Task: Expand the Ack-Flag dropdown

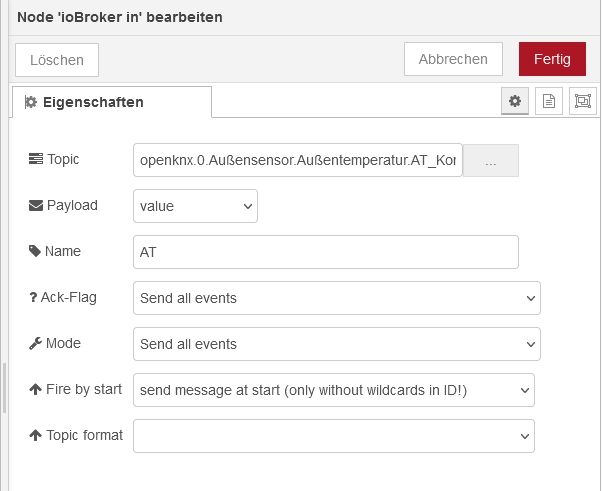Action: point(336,298)
